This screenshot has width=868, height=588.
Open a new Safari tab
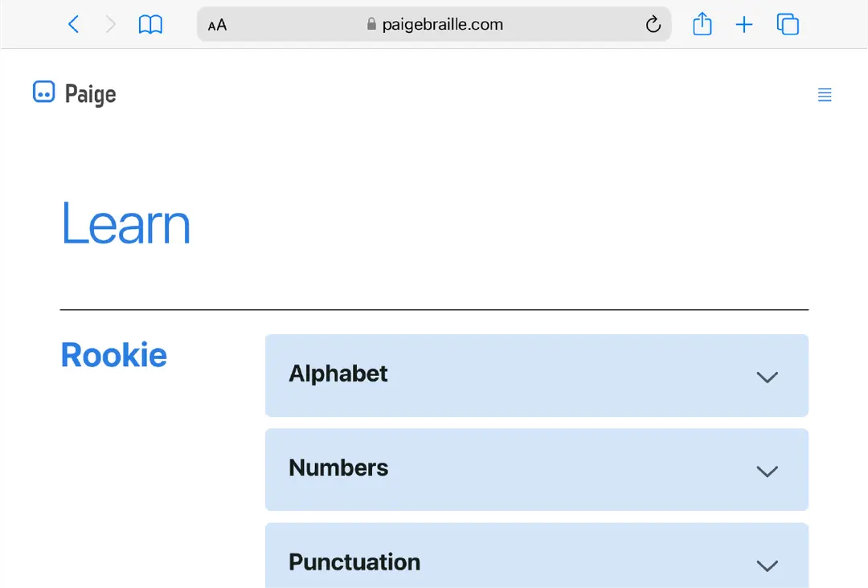tap(744, 24)
